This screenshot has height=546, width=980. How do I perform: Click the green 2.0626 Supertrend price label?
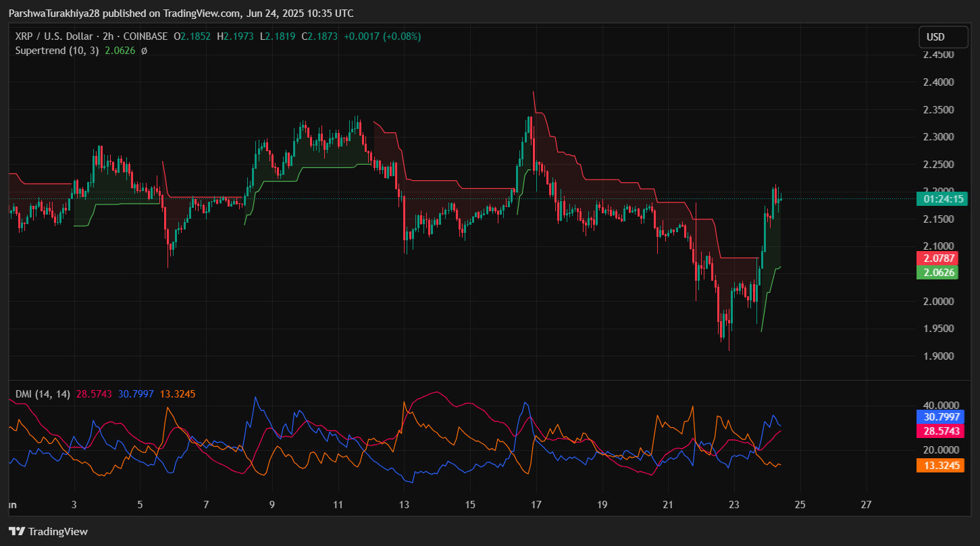(939, 273)
